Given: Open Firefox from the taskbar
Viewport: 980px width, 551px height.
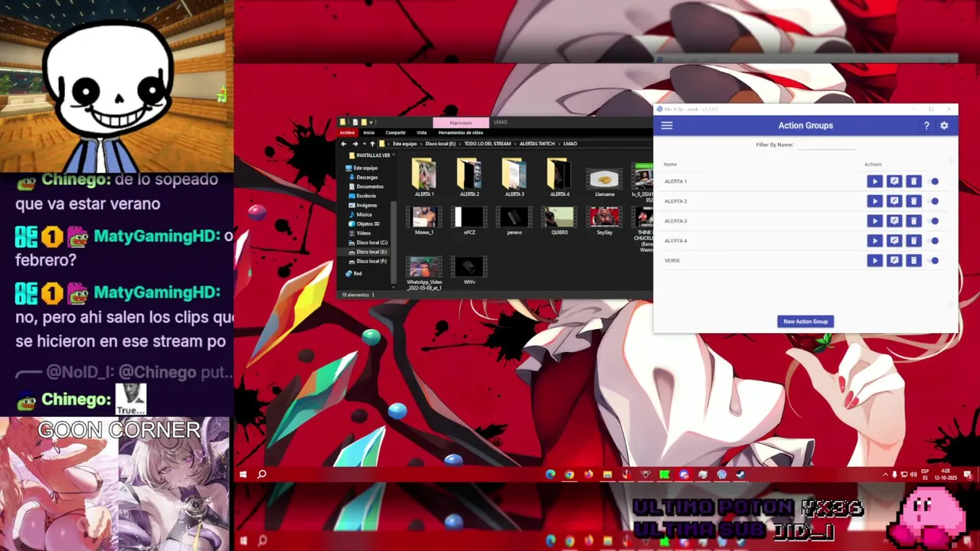Looking at the screenshot, I should pos(588,474).
